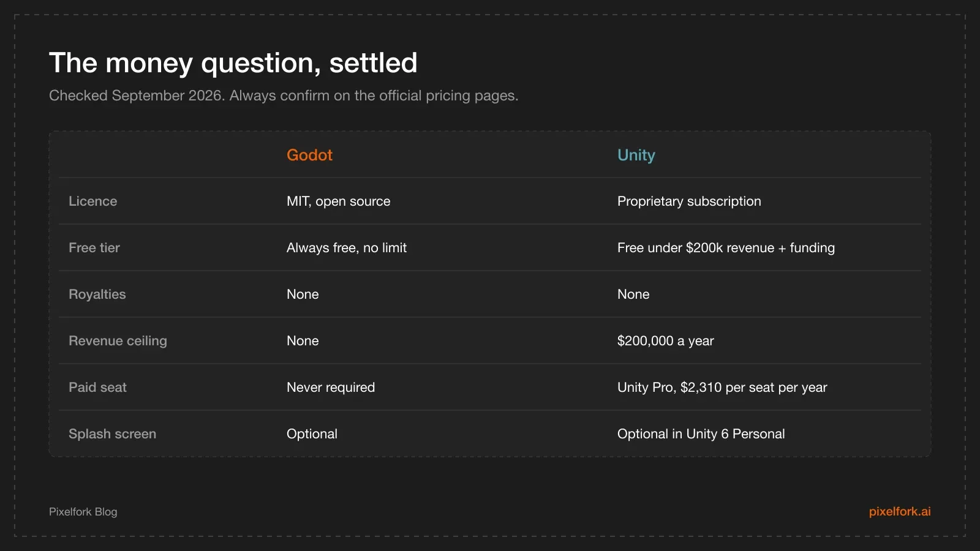Select the Splash screen row label
Viewport: 980px width, 551px height.
point(112,433)
